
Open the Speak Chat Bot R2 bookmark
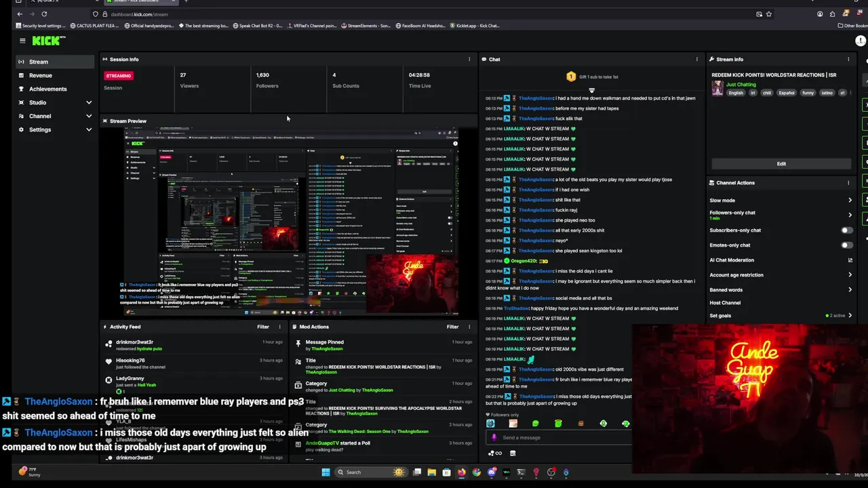pyautogui.click(x=258, y=26)
